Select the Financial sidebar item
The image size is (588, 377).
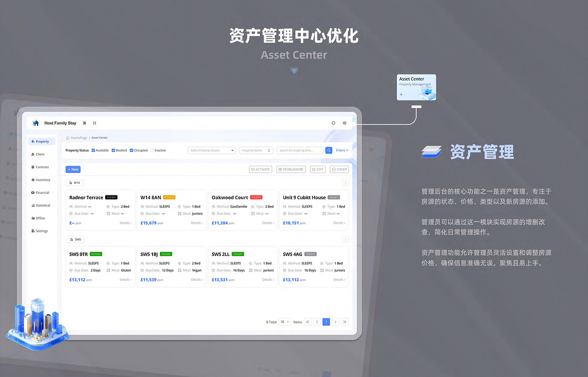[40, 192]
